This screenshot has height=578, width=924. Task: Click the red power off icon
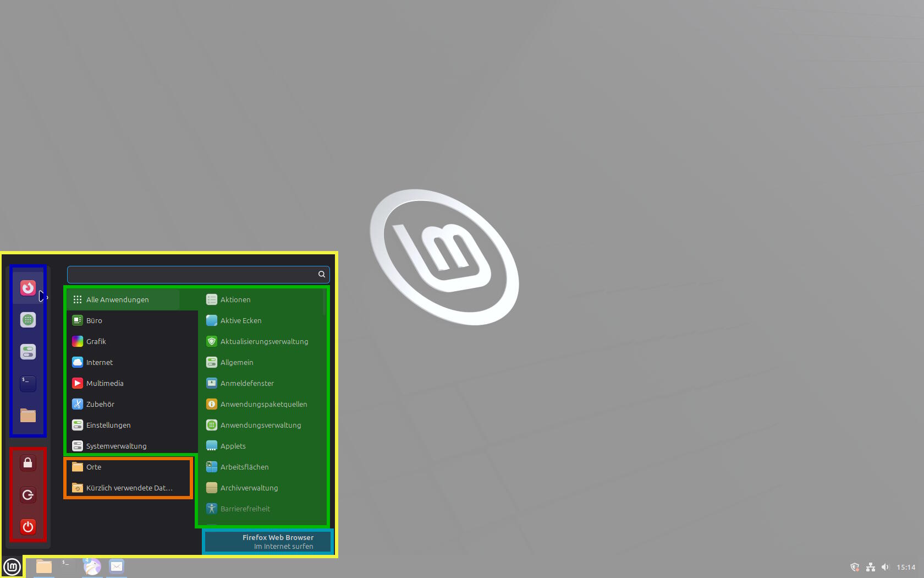[x=28, y=527]
